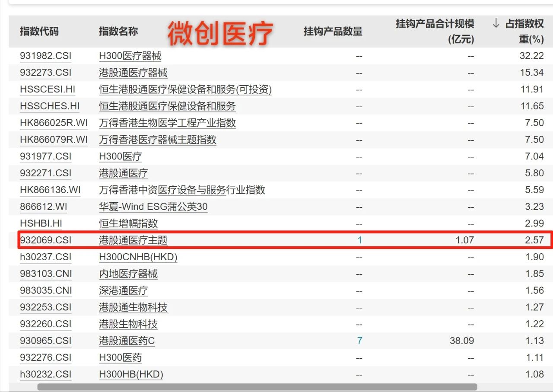Click linked product count 1 for 港股通医疗主题
This screenshot has width=553, height=392.
click(360, 240)
